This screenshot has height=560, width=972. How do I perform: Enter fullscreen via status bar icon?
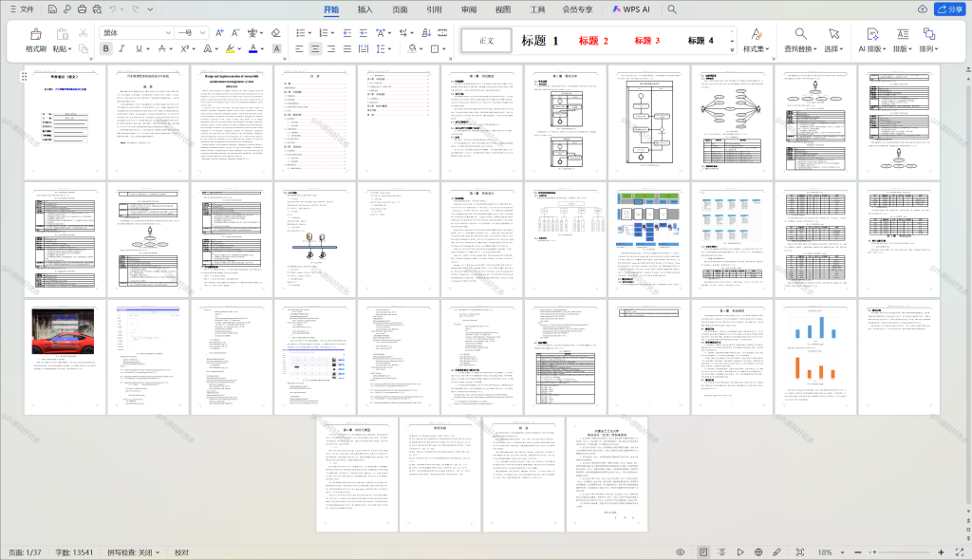(960, 552)
